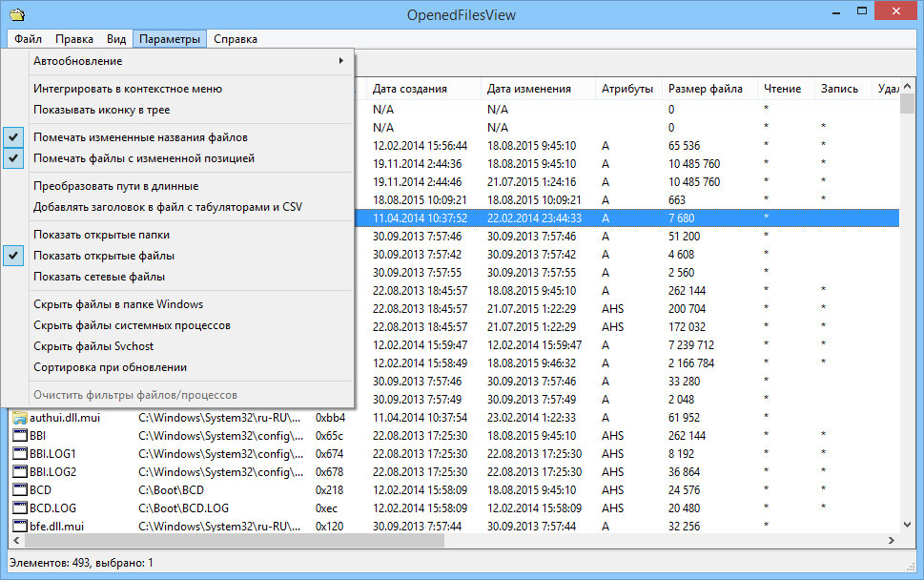Close the Параметры menu in the menu bar
Viewport: 924px width, 580px height.
170,39
